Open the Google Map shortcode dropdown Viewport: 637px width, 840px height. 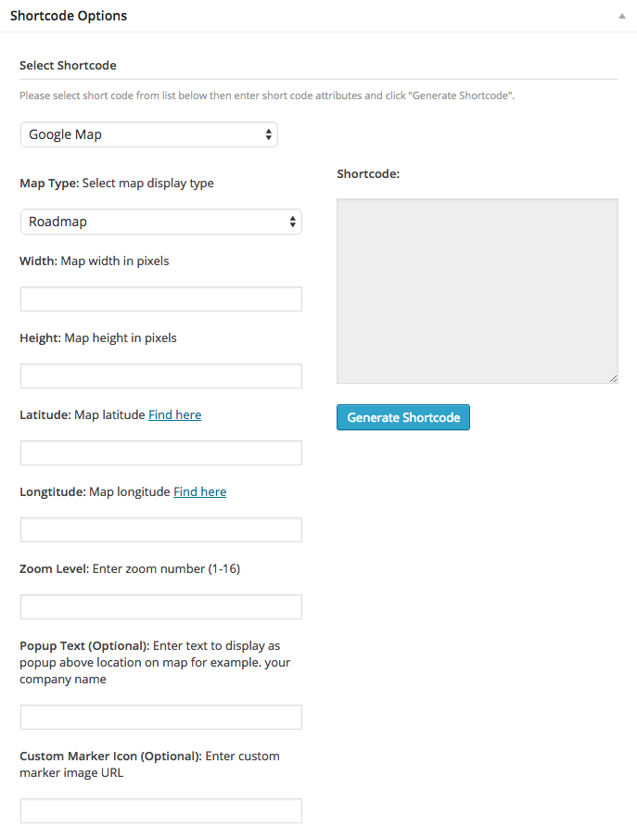click(148, 134)
